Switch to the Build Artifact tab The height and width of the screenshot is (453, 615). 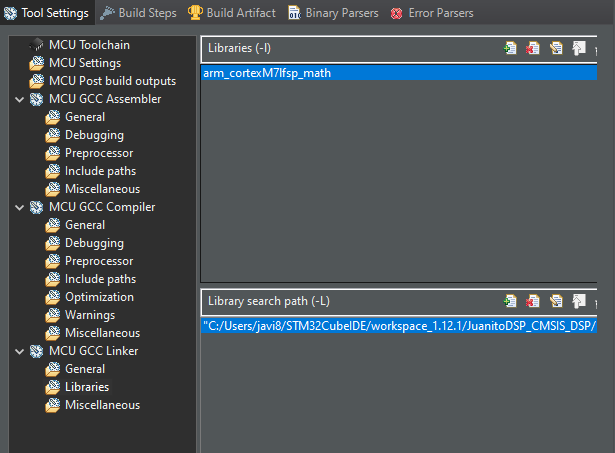point(232,13)
